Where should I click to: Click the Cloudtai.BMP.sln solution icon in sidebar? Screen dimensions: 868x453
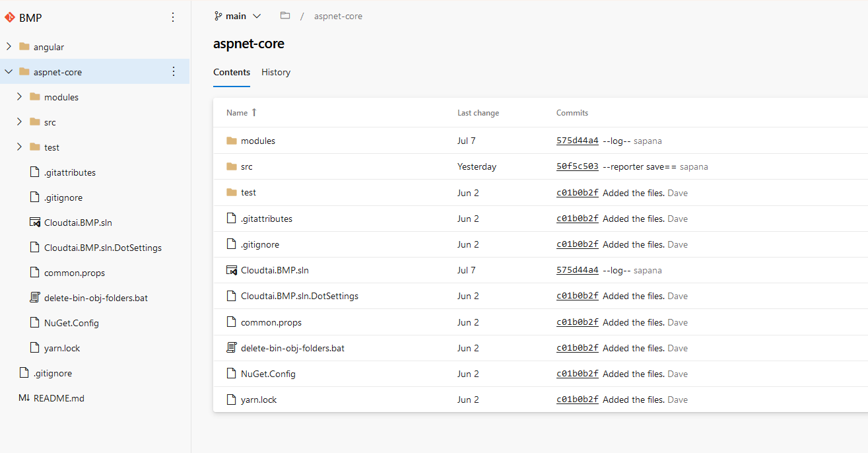click(35, 223)
